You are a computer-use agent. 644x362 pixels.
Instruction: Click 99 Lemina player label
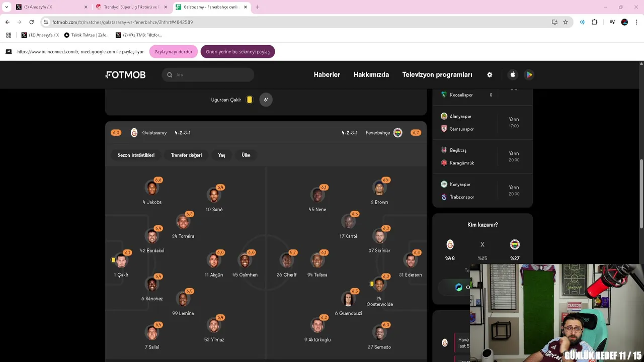tap(183, 313)
